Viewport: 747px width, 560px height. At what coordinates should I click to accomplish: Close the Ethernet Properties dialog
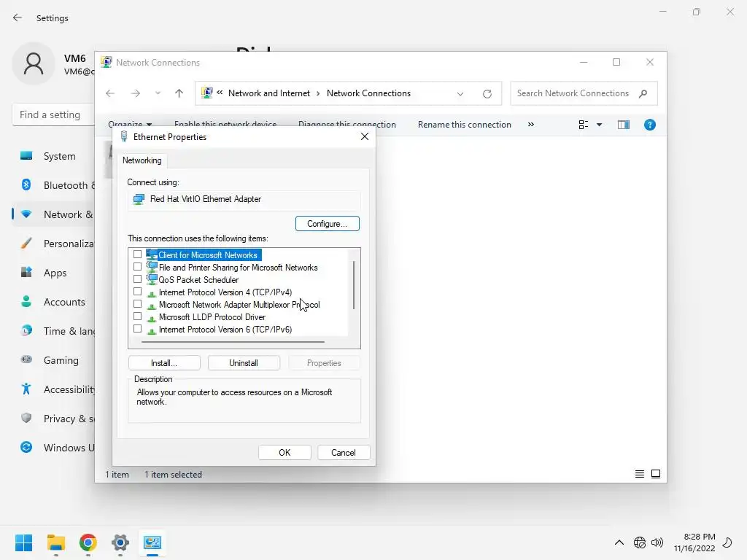tap(365, 136)
